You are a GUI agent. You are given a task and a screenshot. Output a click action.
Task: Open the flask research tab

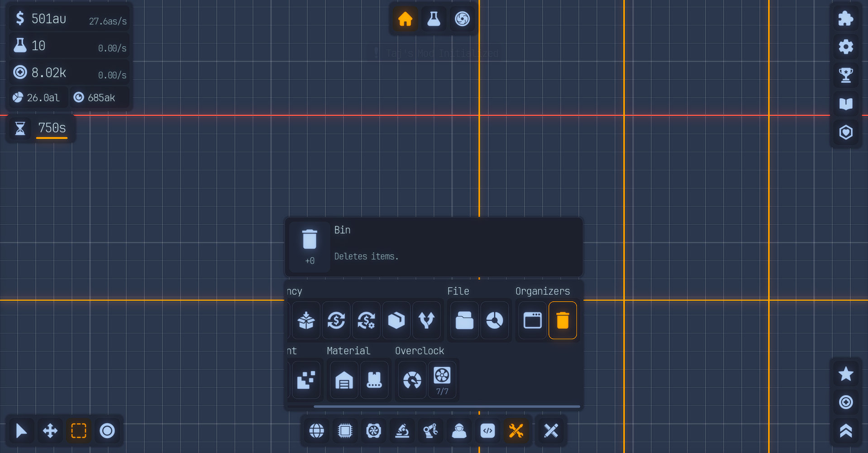434,19
